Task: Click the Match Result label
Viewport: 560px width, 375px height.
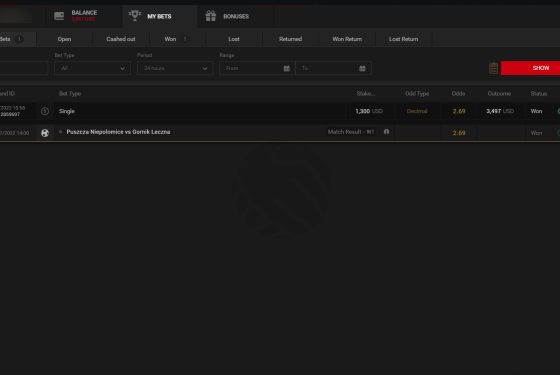Action: click(351, 132)
